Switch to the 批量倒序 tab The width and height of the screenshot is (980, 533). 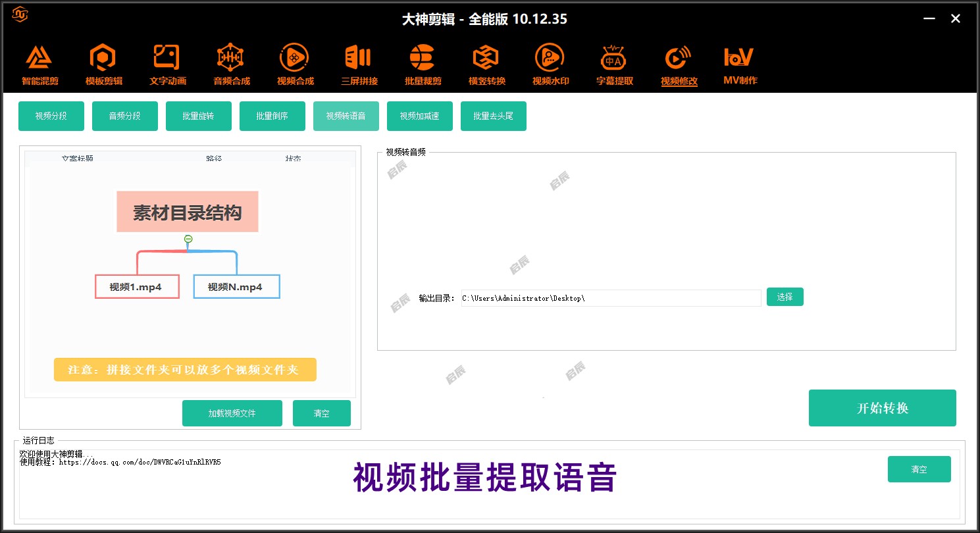point(272,116)
